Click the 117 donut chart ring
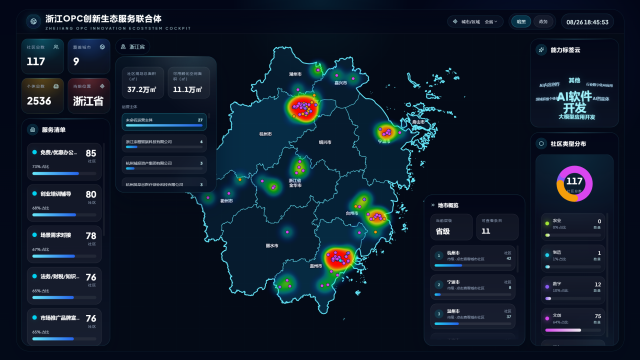 point(574,184)
